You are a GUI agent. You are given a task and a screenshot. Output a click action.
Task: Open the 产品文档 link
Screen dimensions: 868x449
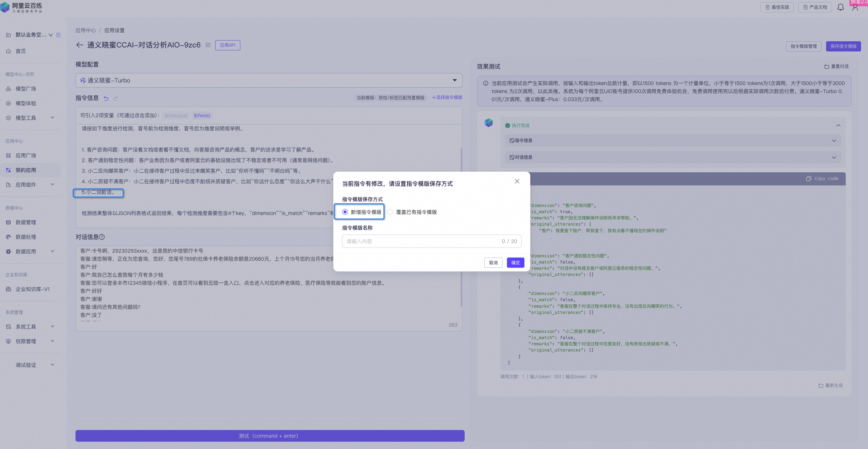pos(815,7)
